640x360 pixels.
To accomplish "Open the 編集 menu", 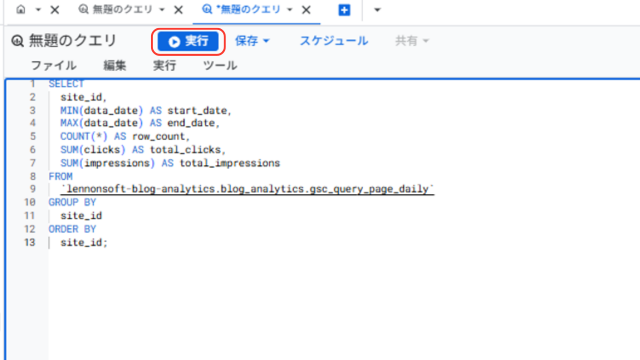I will pyautogui.click(x=115, y=65).
